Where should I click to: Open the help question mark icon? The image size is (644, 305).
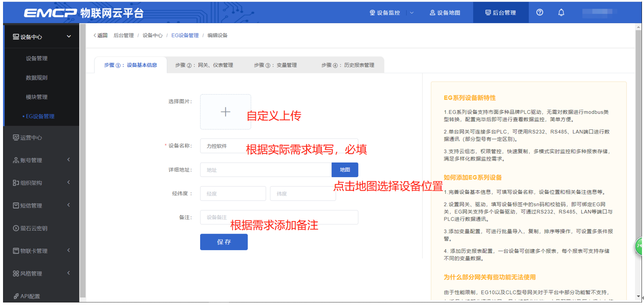pyautogui.click(x=540, y=13)
